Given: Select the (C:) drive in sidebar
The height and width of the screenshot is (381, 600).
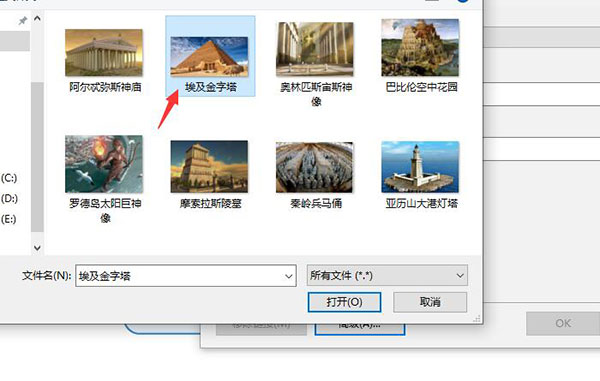Looking at the screenshot, I should point(9,178).
